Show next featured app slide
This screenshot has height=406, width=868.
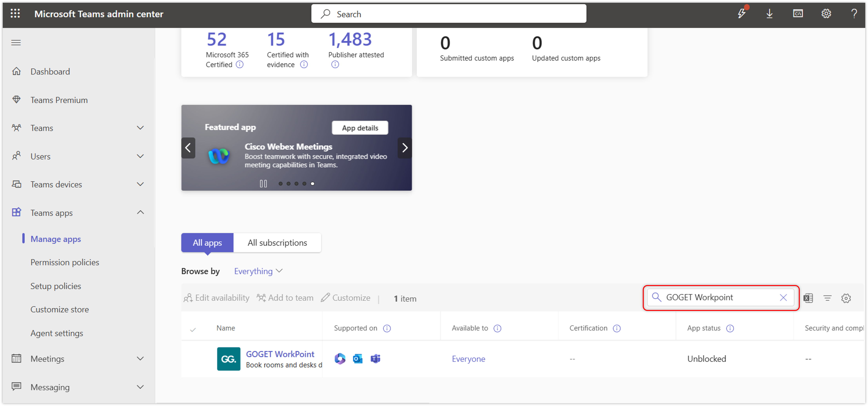coord(405,148)
